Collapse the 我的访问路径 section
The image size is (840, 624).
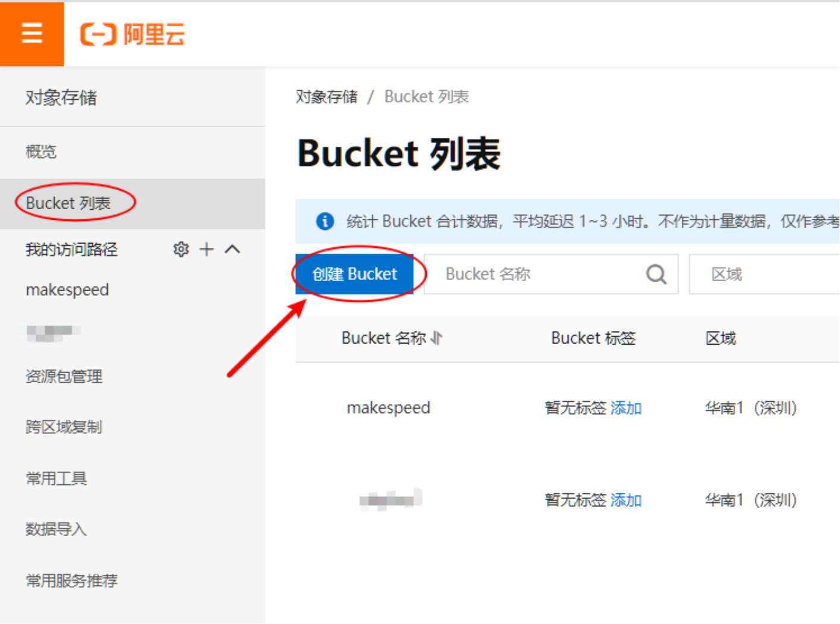[x=232, y=250]
